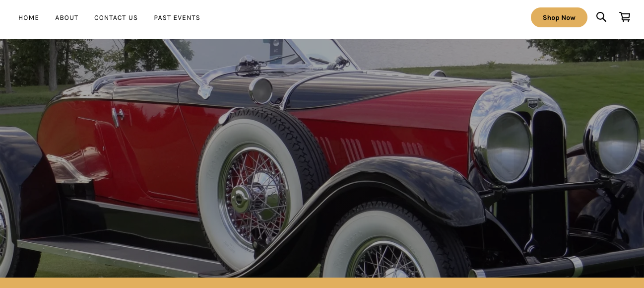This screenshot has width=644, height=288.
Task: Click the Shop Now button
Action: (559, 17)
